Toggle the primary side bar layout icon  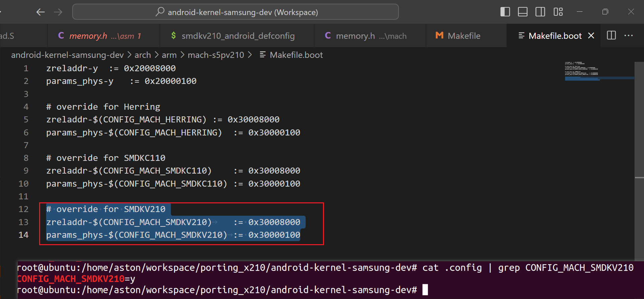505,12
